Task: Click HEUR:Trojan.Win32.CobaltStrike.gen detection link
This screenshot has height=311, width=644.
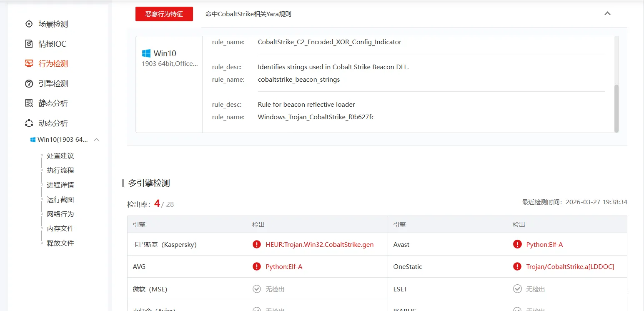Action: tap(319, 245)
